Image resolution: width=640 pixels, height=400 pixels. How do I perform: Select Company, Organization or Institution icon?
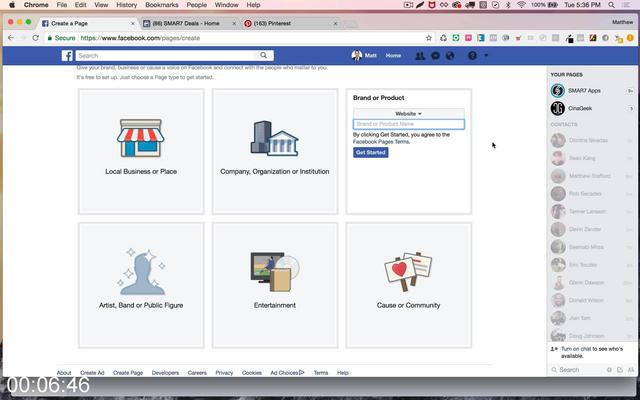pos(274,138)
